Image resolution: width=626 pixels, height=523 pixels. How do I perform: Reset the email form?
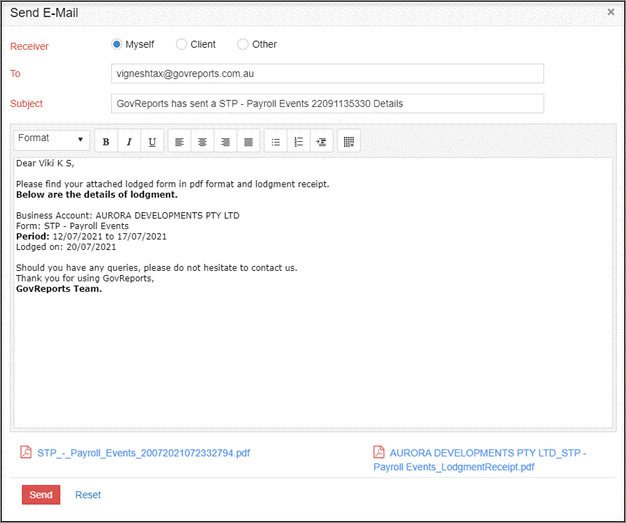(x=88, y=495)
